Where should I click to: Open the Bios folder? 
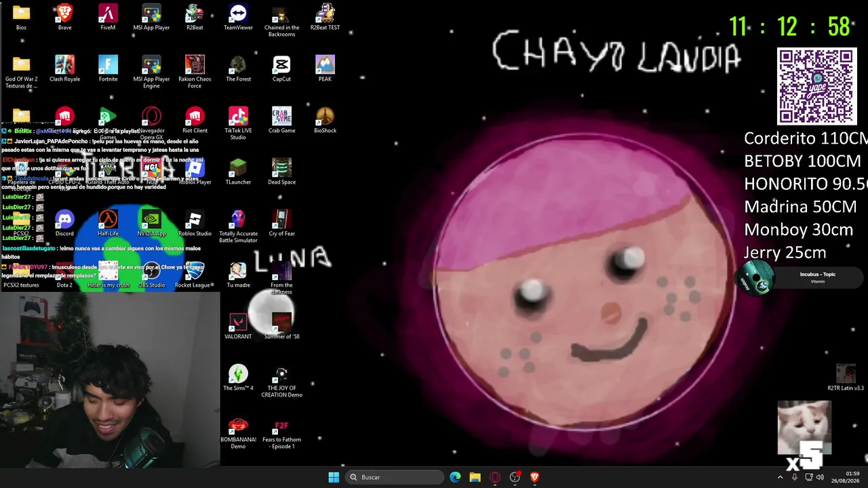tap(21, 17)
